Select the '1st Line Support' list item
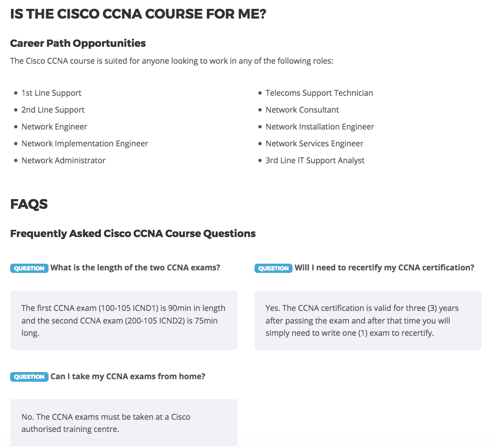 [51, 93]
